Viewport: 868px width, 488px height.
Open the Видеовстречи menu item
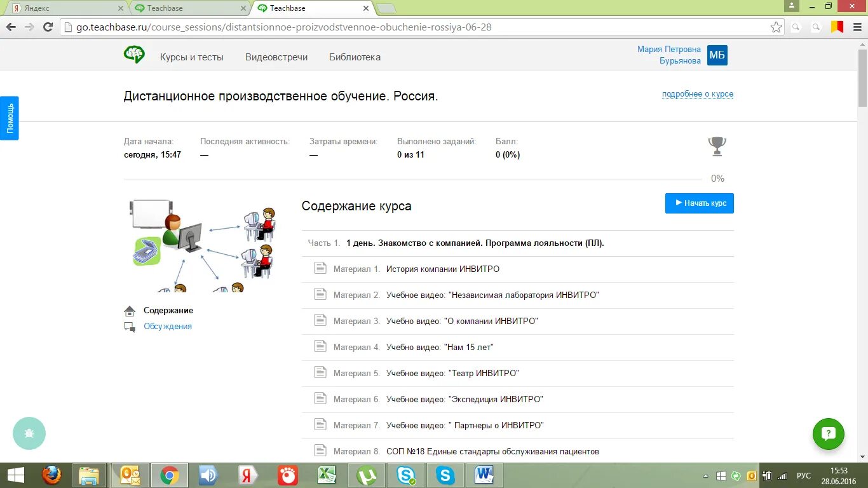tap(276, 57)
